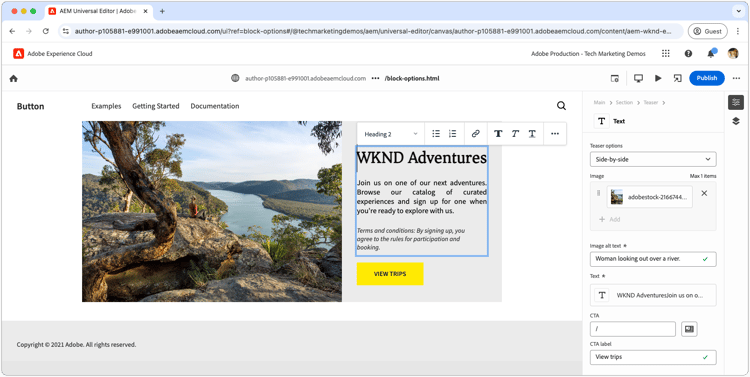Click the numbered list icon
This screenshot has width=750, height=377.
tap(452, 134)
